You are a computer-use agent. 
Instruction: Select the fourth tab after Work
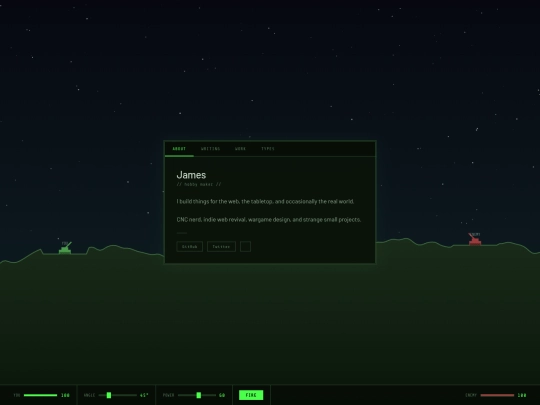click(x=268, y=149)
